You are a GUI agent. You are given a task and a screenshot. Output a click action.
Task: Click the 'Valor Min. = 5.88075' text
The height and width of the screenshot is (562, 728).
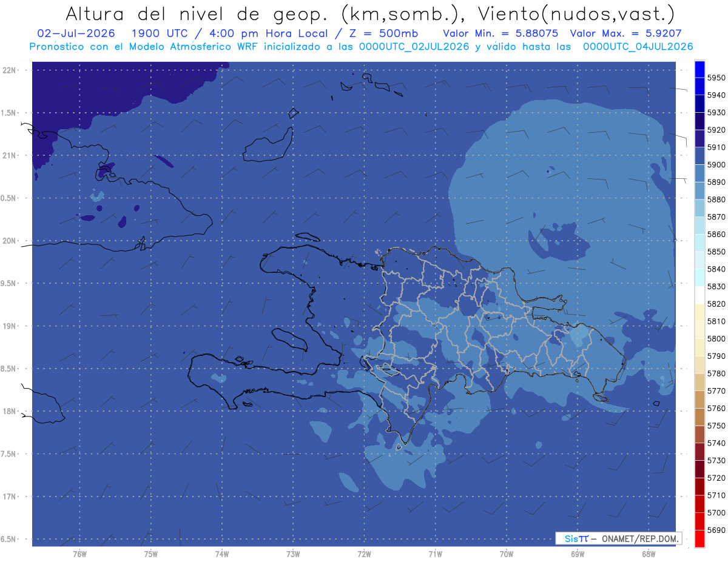pyautogui.click(x=502, y=33)
